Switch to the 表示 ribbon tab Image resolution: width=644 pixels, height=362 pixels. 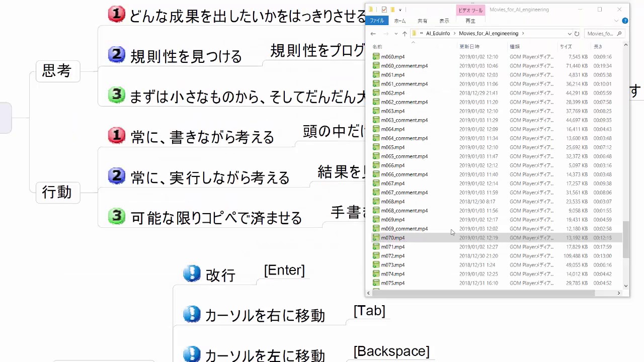coord(444,21)
